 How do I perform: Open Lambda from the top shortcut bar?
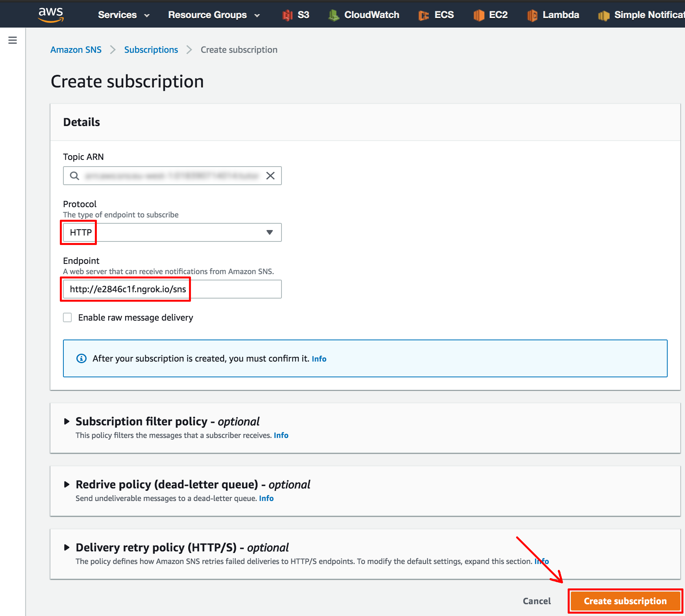click(x=561, y=15)
